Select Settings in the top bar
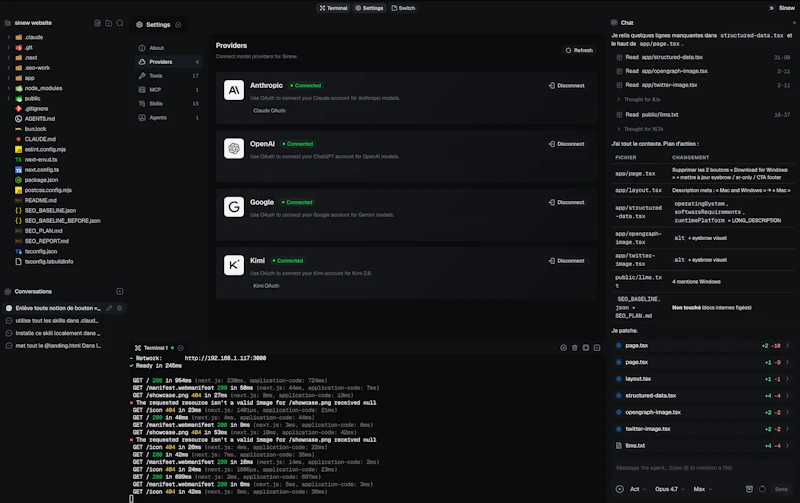This screenshot has height=503, width=800. click(x=369, y=8)
